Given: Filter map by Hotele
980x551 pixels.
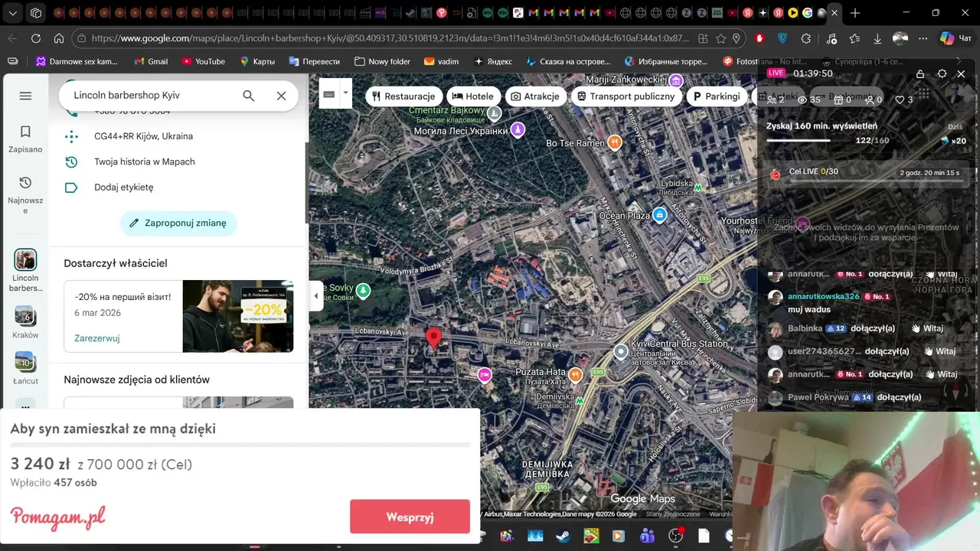Looking at the screenshot, I should pos(473,96).
